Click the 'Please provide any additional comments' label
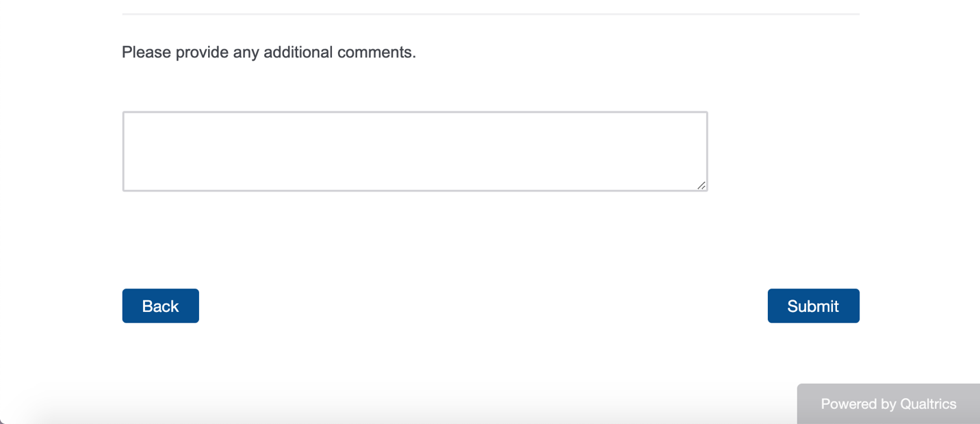Viewport: 980px width, 424px height. [268, 52]
